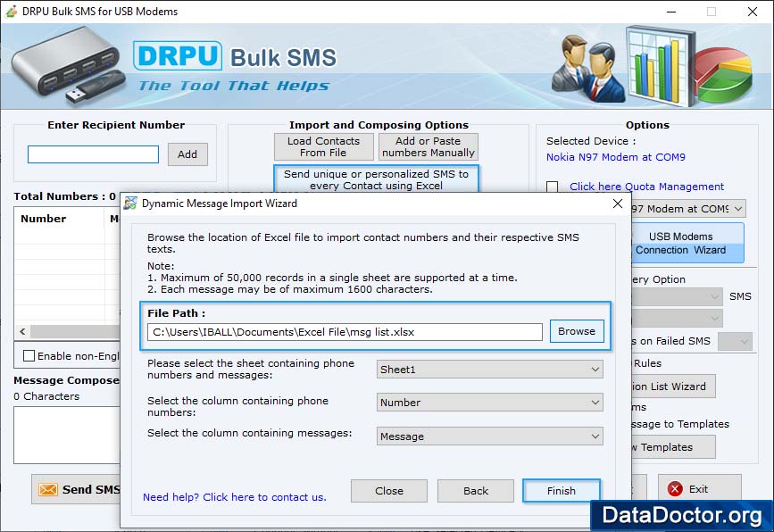Click Send unique or personalized SMS using Excel
Screen dimensions: 774x532
point(376,179)
